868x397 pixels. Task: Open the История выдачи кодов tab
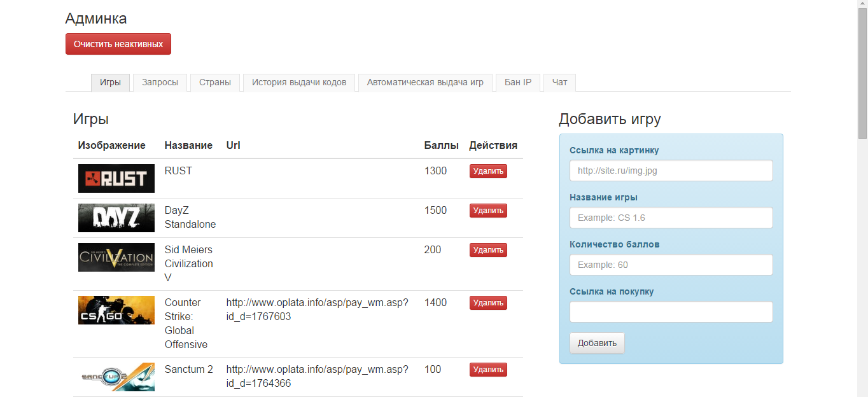(298, 83)
